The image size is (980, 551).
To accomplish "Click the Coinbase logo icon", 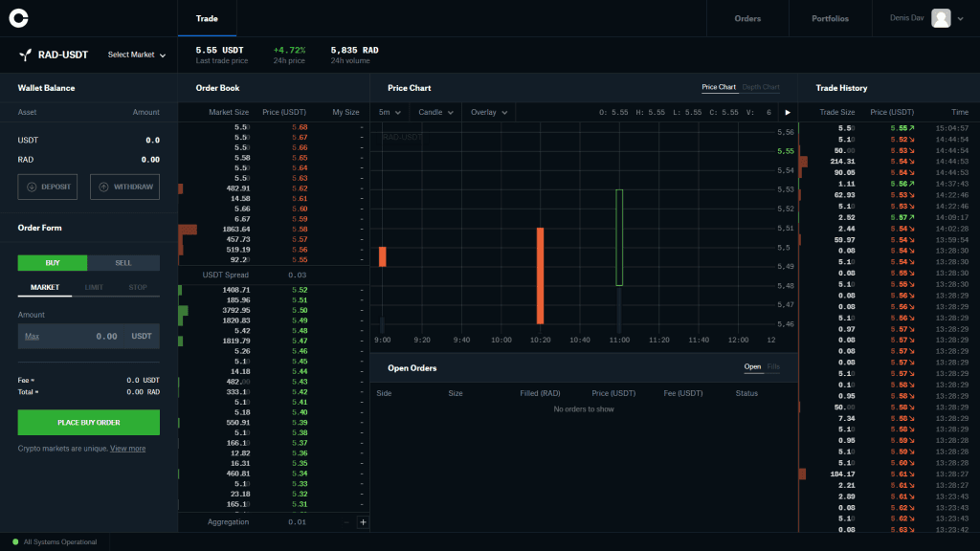I will 19,18.
